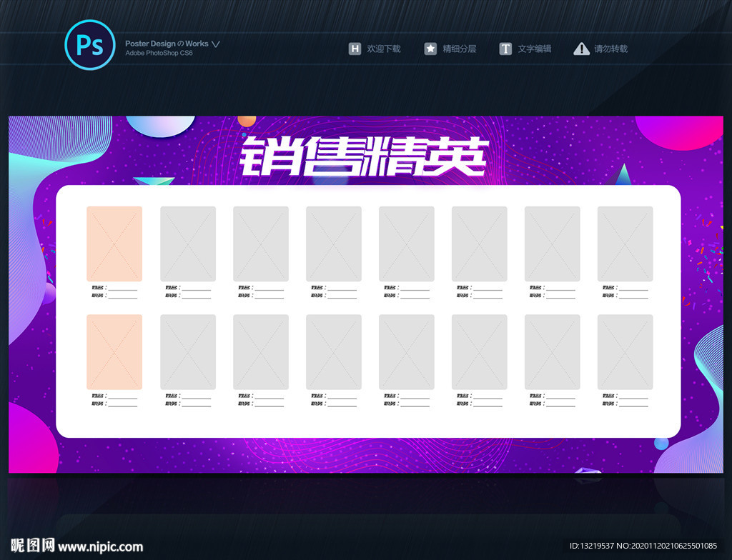Click the Adobe PhotoShop CS6 subtitle
The width and height of the screenshot is (732, 560).
159,53
